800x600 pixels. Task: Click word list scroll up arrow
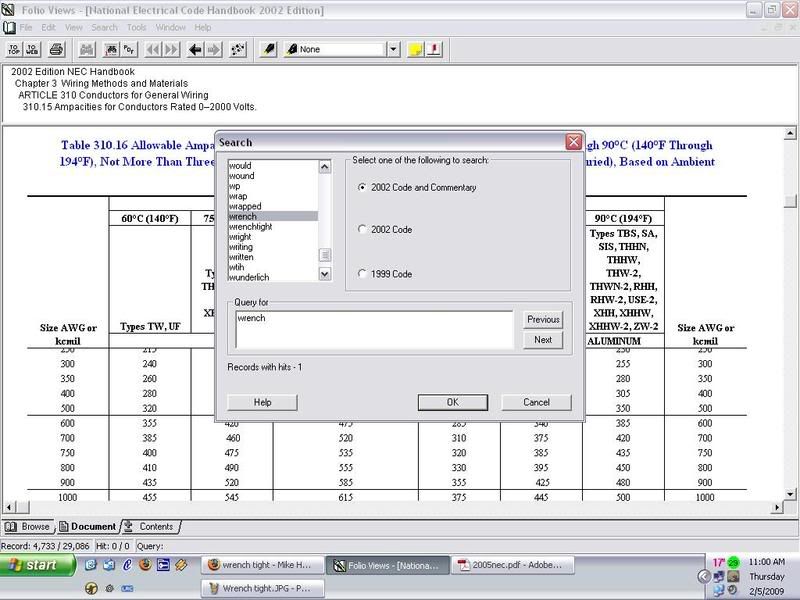(324, 167)
